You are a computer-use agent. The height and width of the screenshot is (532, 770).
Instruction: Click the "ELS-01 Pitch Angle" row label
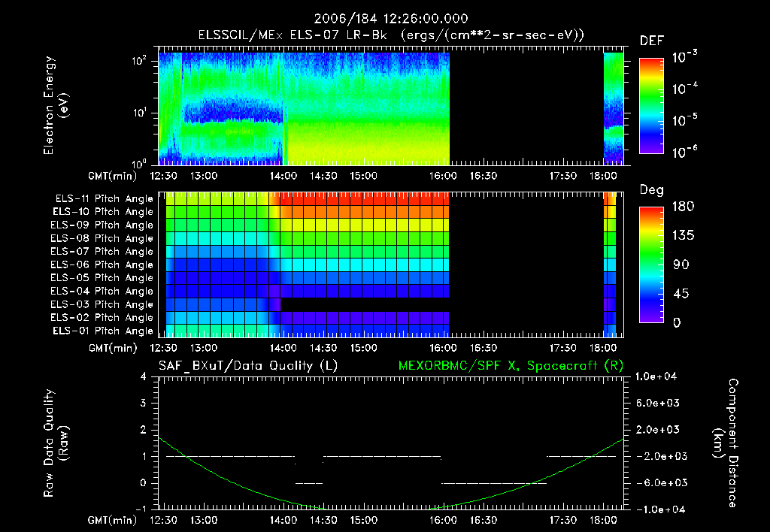pos(103,331)
